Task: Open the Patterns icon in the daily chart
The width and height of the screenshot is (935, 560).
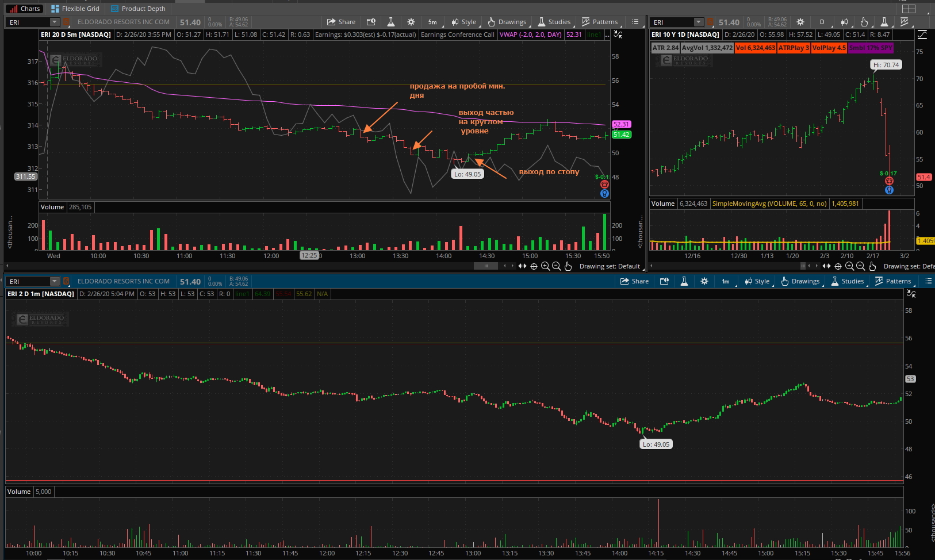Action: [x=905, y=22]
